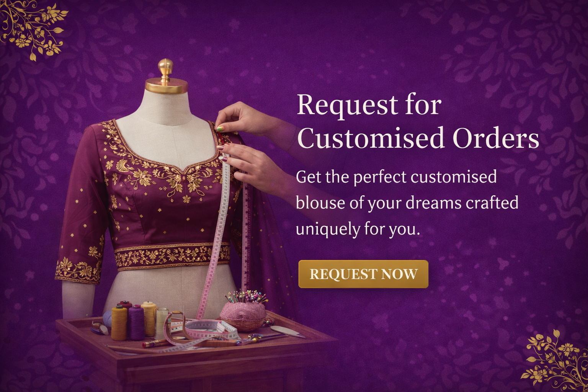Click the gold embroidered waistband of blouse
Screen dimensions: 588x392
coord(172,256)
